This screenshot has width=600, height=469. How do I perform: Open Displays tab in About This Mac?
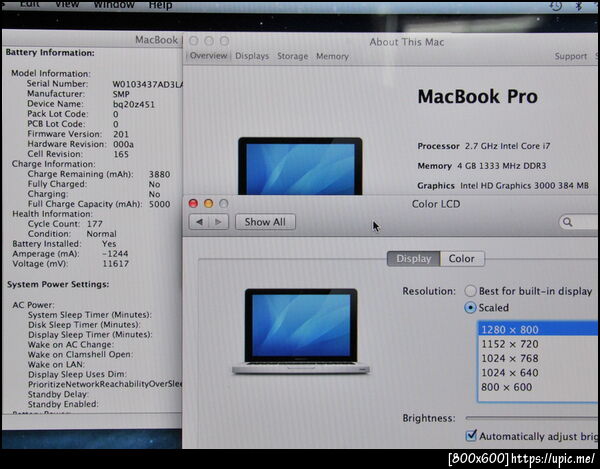pos(252,56)
